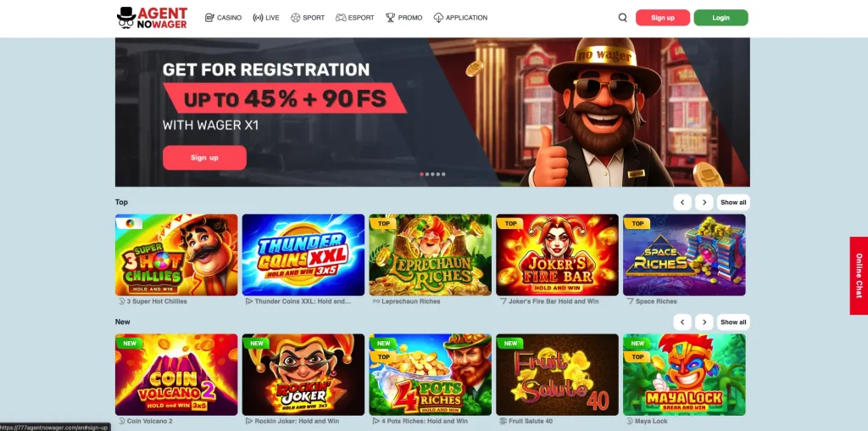Select the first banner carousel dot
The width and height of the screenshot is (868, 431).
point(422,174)
